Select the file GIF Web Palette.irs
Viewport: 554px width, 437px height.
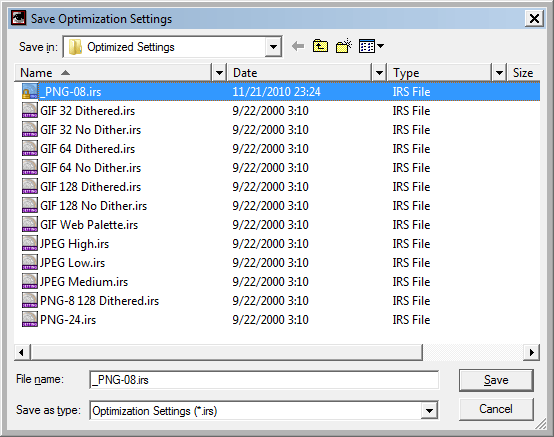[x=89, y=225]
